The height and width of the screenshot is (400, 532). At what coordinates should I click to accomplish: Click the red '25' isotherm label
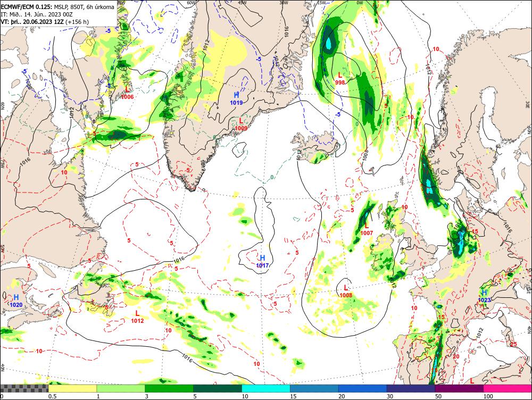pos(513,344)
